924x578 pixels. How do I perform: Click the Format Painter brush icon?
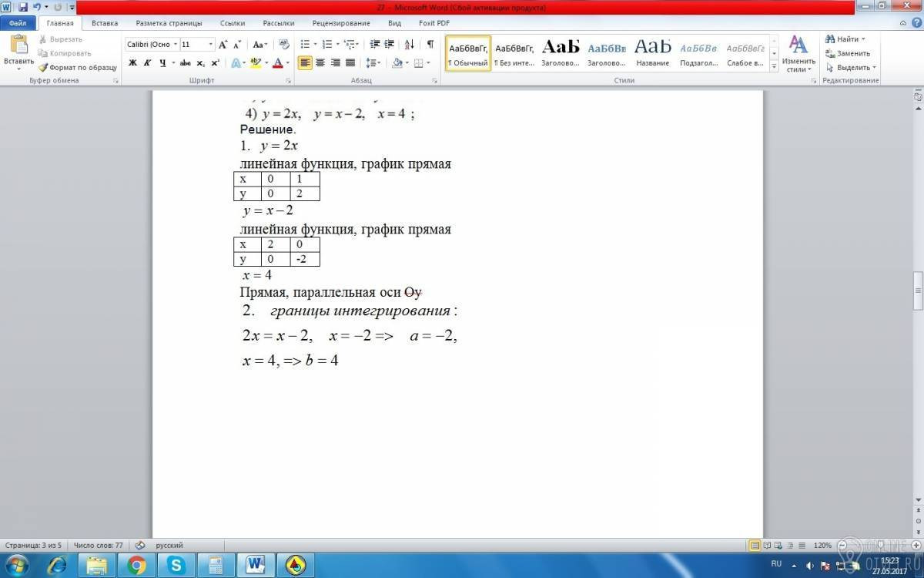click(44, 68)
